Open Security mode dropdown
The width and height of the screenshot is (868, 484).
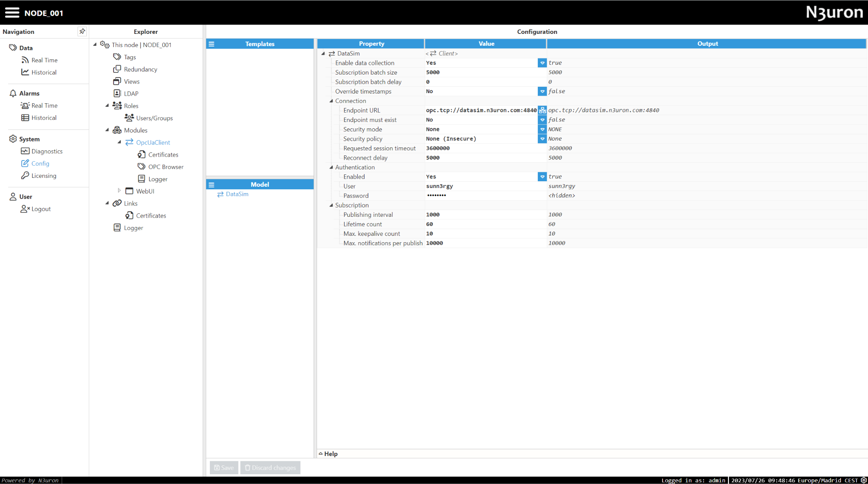(x=542, y=129)
